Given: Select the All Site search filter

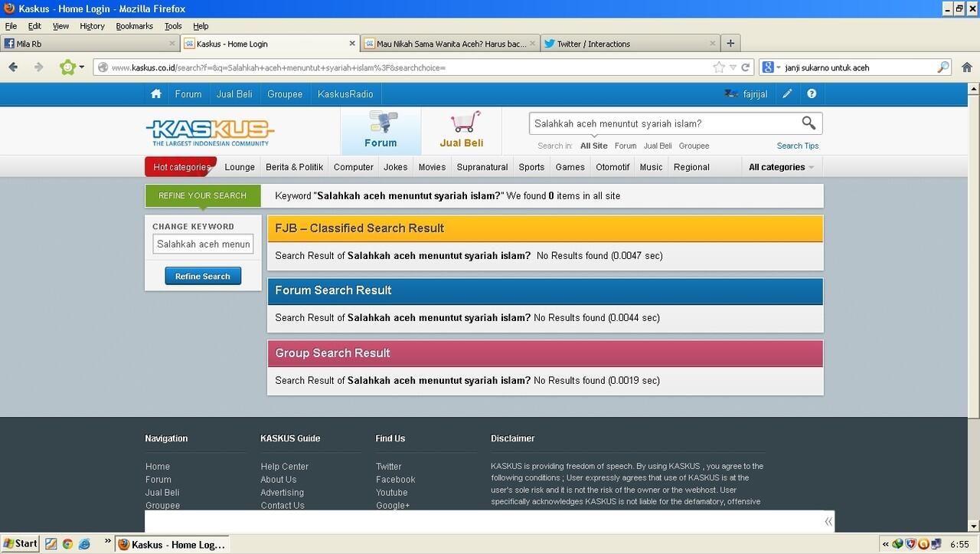Looking at the screenshot, I should [594, 146].
